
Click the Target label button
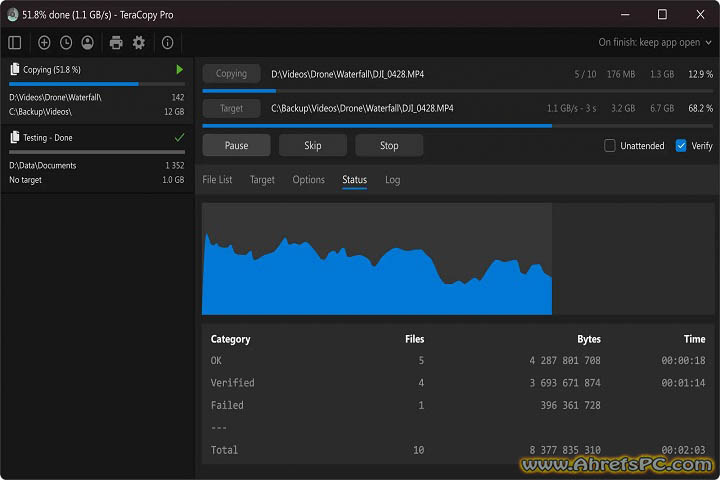(x=231, y=108)
